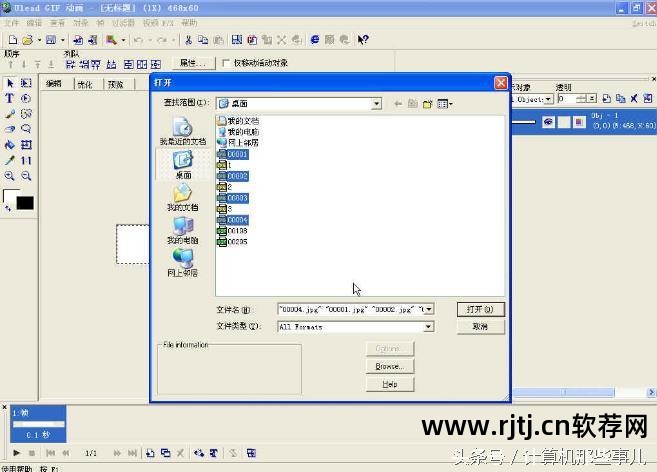Open the 编辑 menu in menu bar

pyautogui.click(x=34, y=23)
